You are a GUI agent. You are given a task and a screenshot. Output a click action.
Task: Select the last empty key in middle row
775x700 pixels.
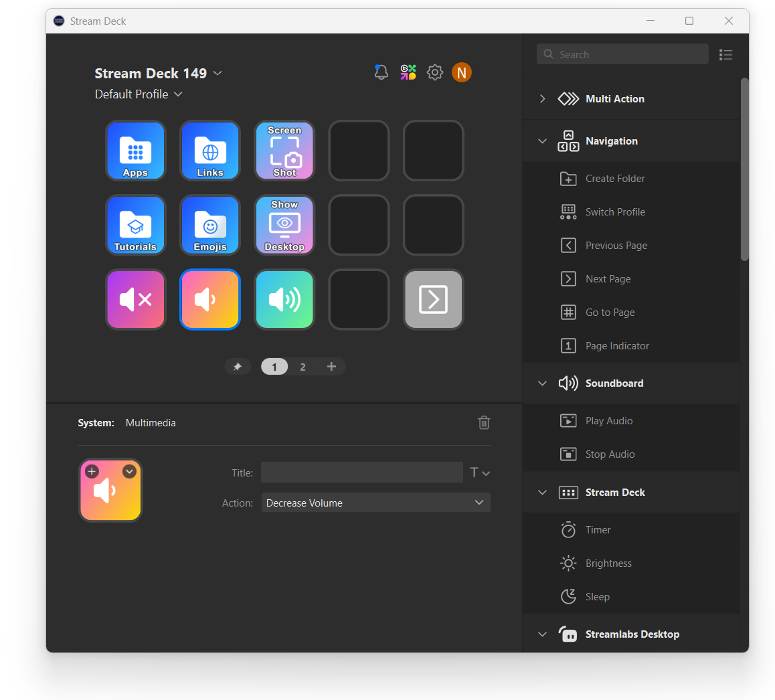coord(434,225)
